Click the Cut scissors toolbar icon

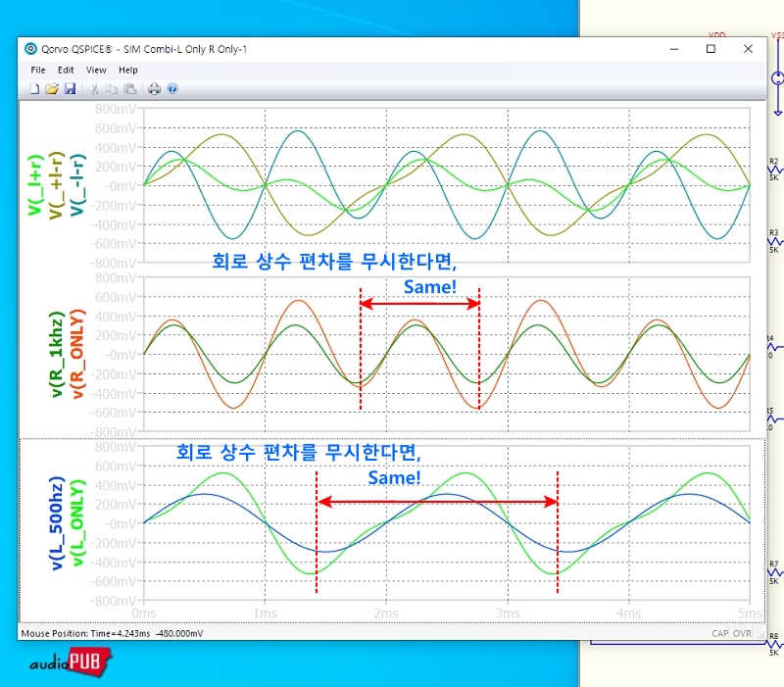tap(95, 89)
